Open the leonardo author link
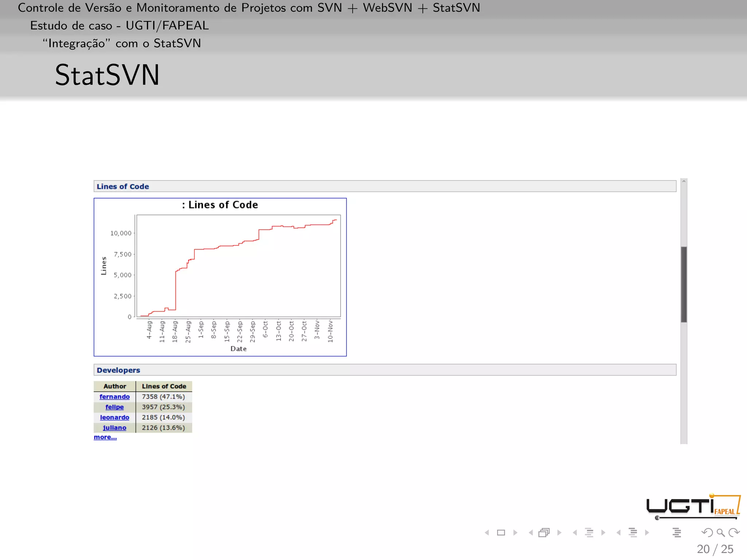This screenshot has width=747, height=560. coord(115,417)
